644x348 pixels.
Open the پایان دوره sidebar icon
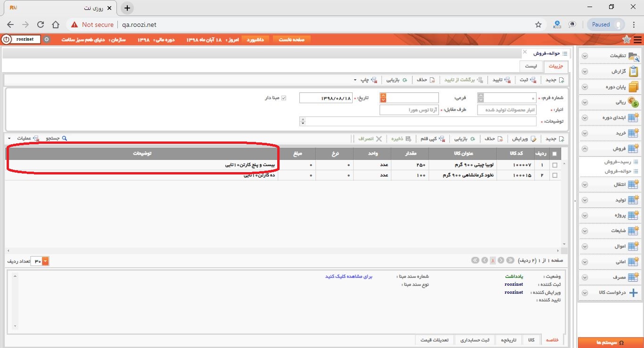click(634, 87)
